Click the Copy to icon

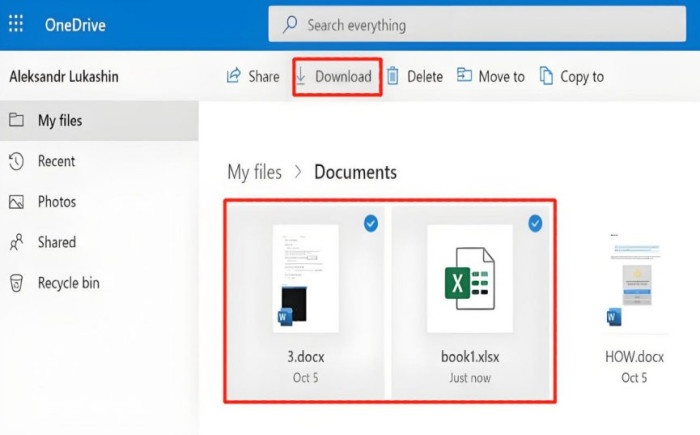(546, 76)
